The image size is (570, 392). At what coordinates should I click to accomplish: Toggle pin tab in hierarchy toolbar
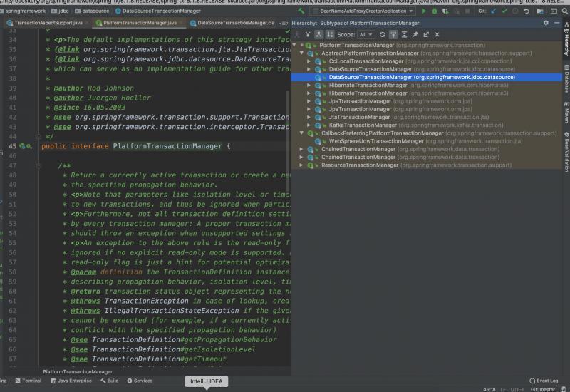tap(415, 34)
